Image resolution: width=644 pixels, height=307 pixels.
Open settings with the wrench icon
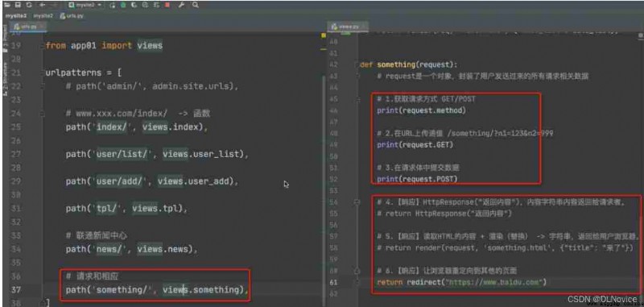pos(181,5)
